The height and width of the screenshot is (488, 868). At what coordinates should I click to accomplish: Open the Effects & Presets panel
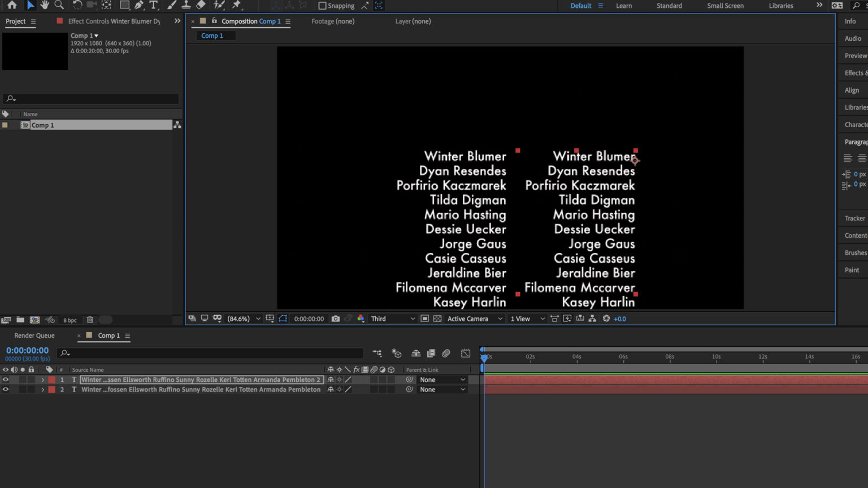pos(853,72)
